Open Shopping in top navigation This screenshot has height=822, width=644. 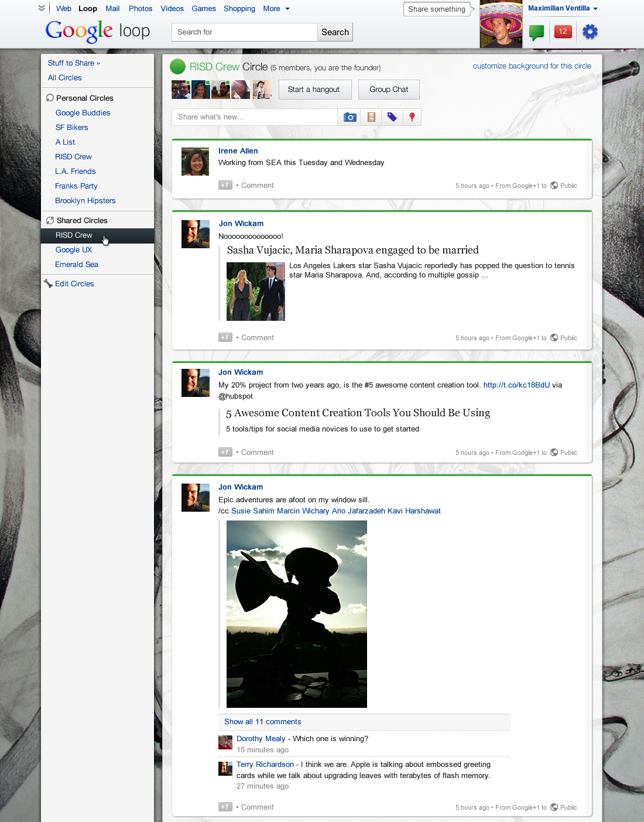click(x=239, y=8)
